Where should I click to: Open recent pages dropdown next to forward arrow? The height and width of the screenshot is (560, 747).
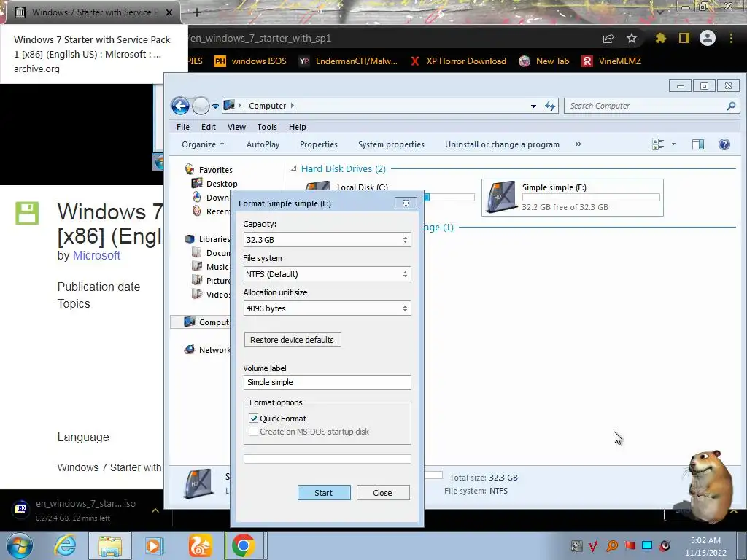coord(215,106)
